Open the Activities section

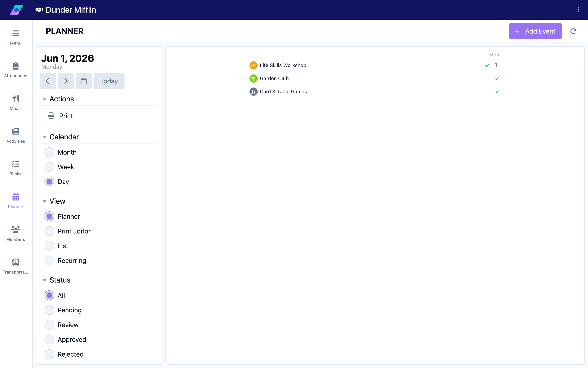coord(16,136)
